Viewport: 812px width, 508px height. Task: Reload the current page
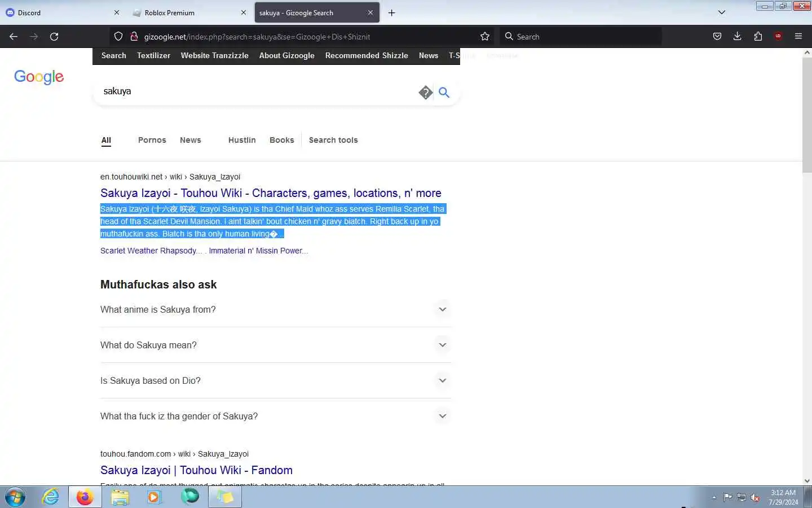click(x=54, y=37)
